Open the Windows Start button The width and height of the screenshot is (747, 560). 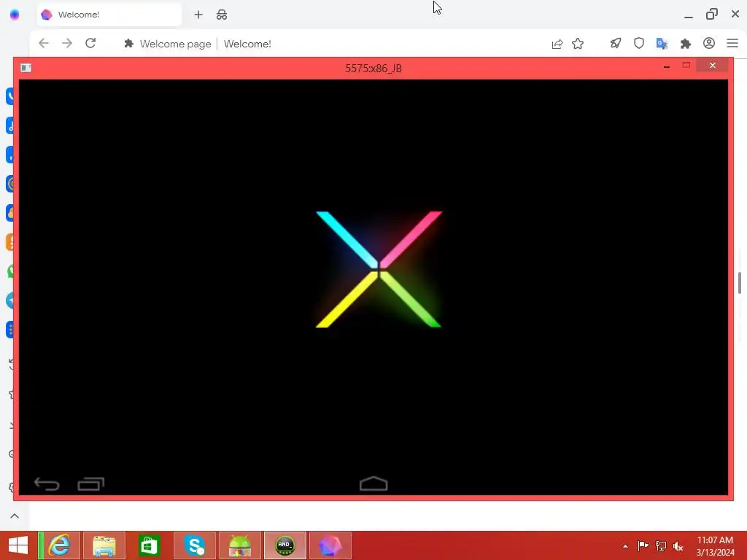18,545
